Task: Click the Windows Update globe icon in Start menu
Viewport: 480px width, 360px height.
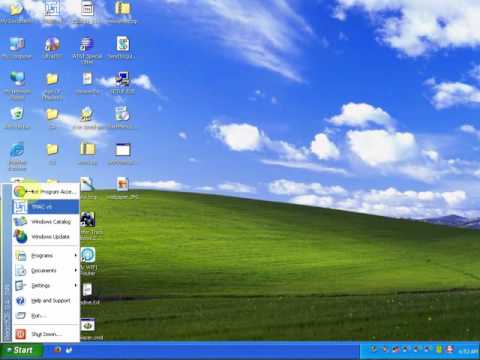Action: 21,236
